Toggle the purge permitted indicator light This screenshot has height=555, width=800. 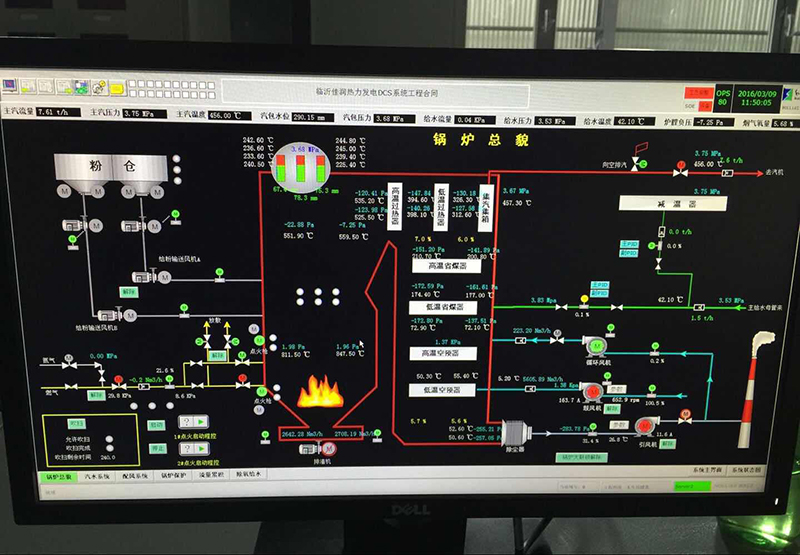[x=109, y=438]
